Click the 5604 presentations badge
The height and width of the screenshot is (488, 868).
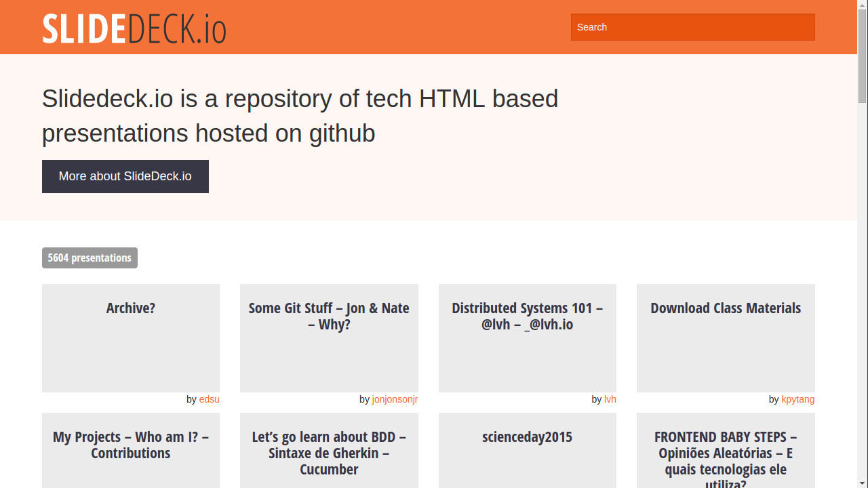tap(90, 258)
